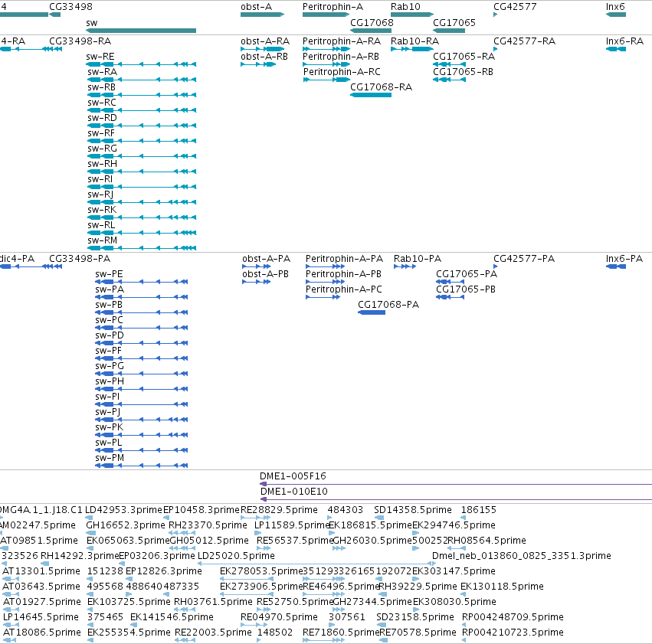The image size is (652, 644).
Task: Select transcript sw-RJ
Action: 142,202
